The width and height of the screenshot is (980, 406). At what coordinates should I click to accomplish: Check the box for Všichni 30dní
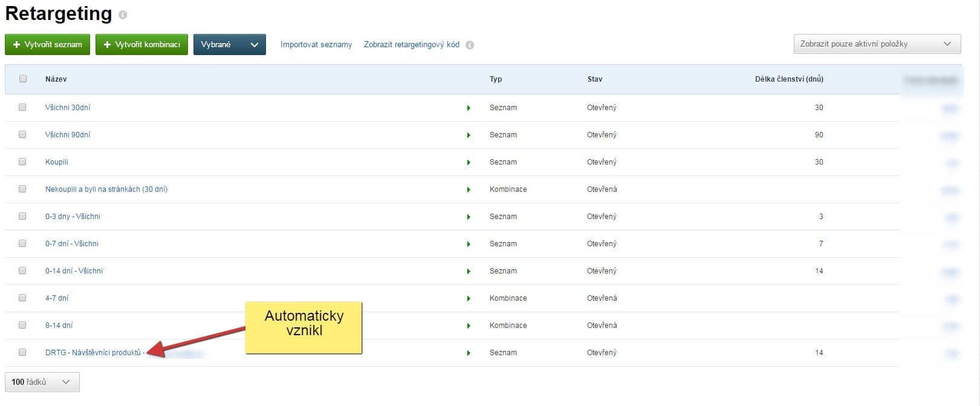(22, 107)
